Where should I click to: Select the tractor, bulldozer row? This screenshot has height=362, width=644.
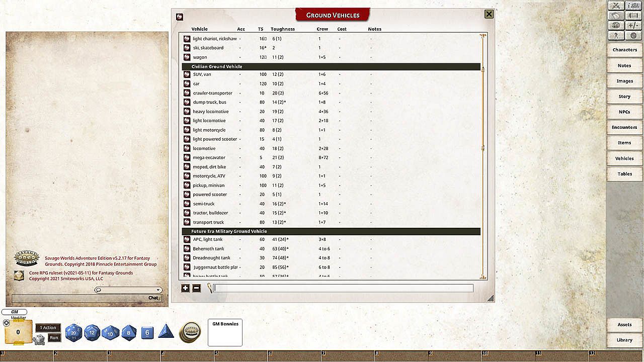[331, 213]
